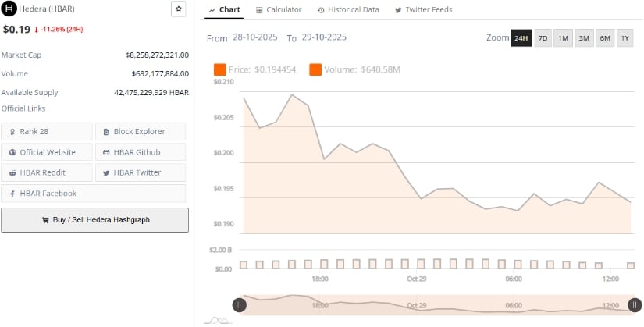Viewport: 644px width, 327px height.
Task: Select the 1Y zoom range
Action: (x=624, y=38)
